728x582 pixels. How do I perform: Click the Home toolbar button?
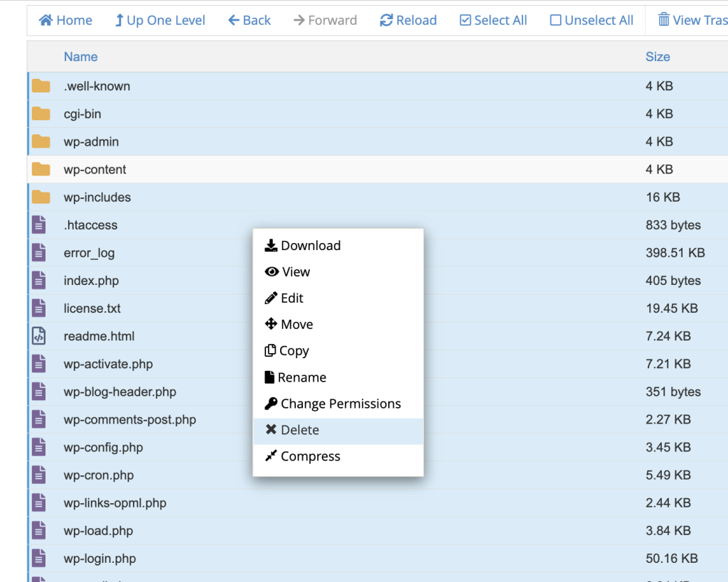click(65, 21)
